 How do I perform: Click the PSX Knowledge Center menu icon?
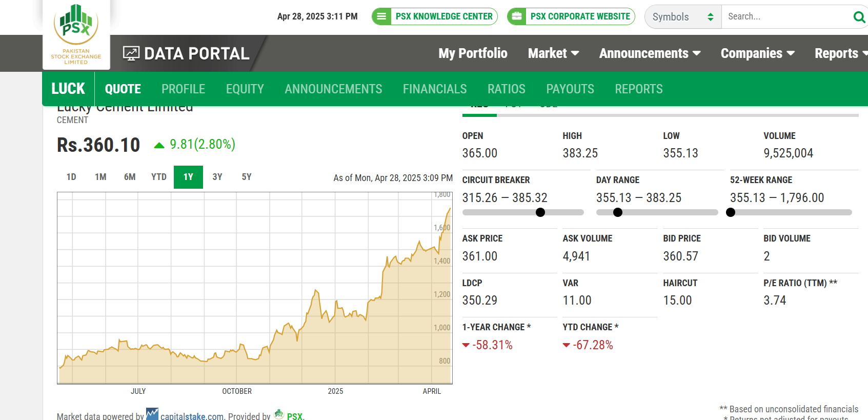click(x=381, y=16)
